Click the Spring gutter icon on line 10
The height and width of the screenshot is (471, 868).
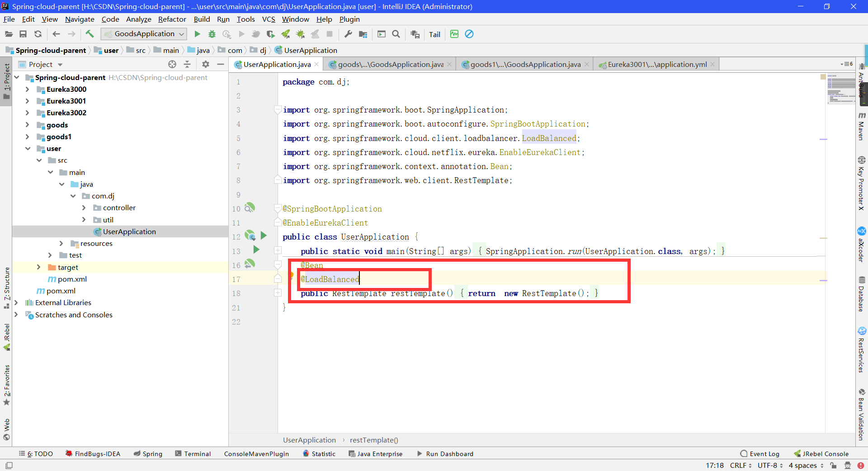click(250, 207)
